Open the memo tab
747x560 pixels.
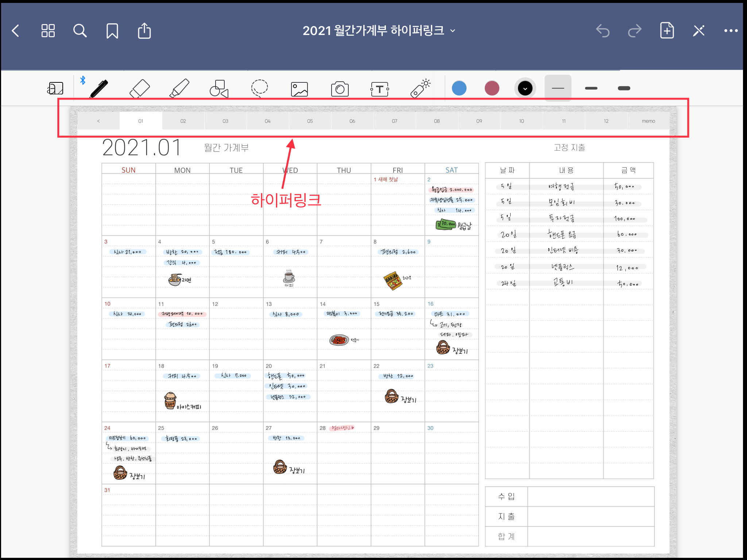coord(648,121)
